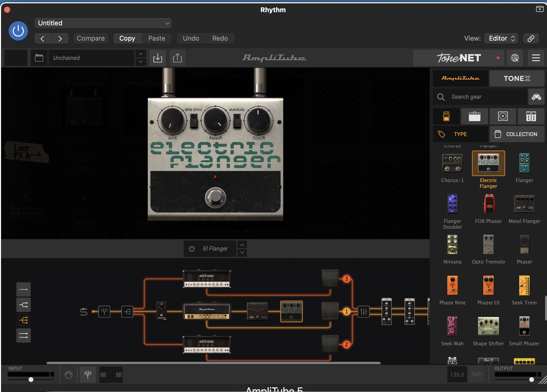Open the ToneNET globe icon

pyautogui.click(x=515, y=58)
